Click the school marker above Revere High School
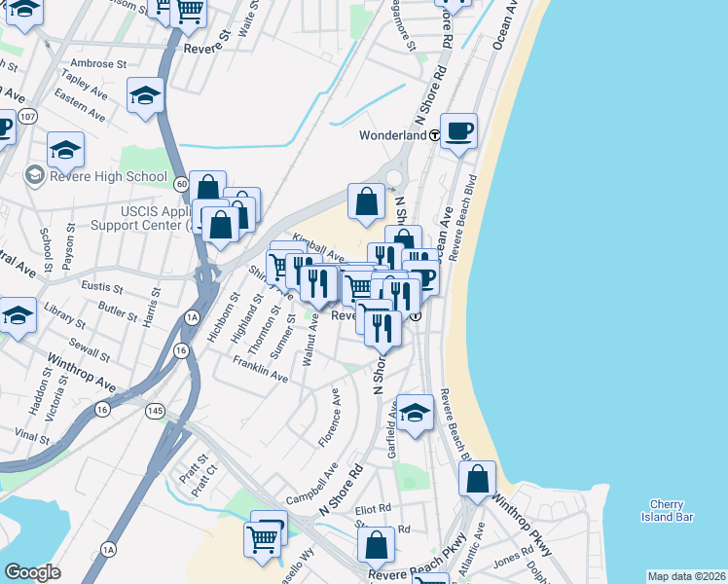The height and width of the screenshot is (584, 728). pyautogui.click(x=65, y=152)
